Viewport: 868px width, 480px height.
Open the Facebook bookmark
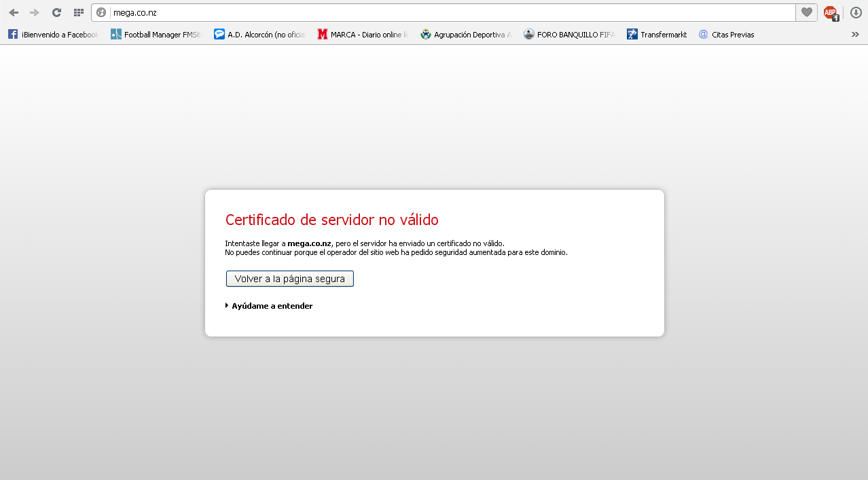coord(52,34)
